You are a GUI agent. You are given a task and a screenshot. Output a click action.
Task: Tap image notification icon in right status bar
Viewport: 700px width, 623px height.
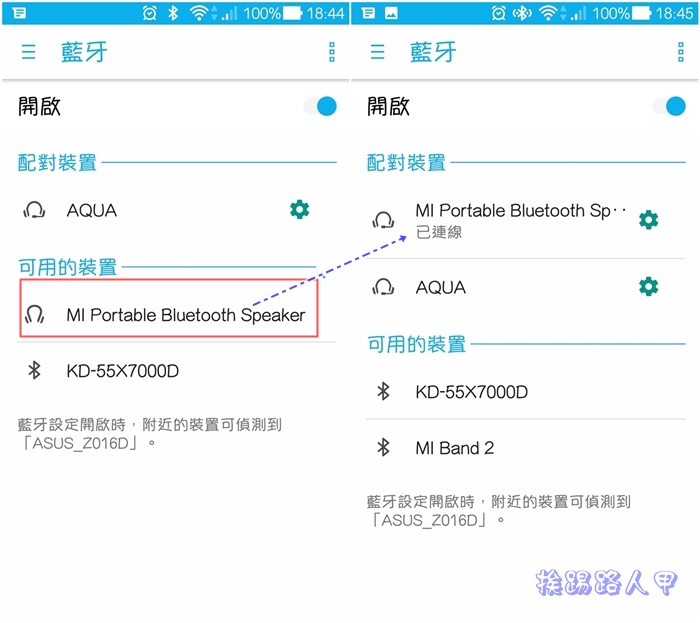coord(391,13)
